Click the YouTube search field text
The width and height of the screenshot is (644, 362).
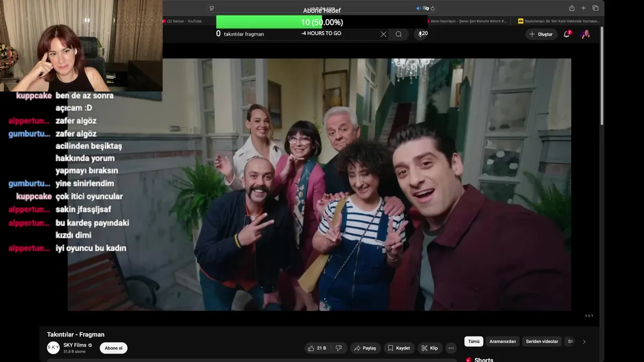tap(244, 34)
